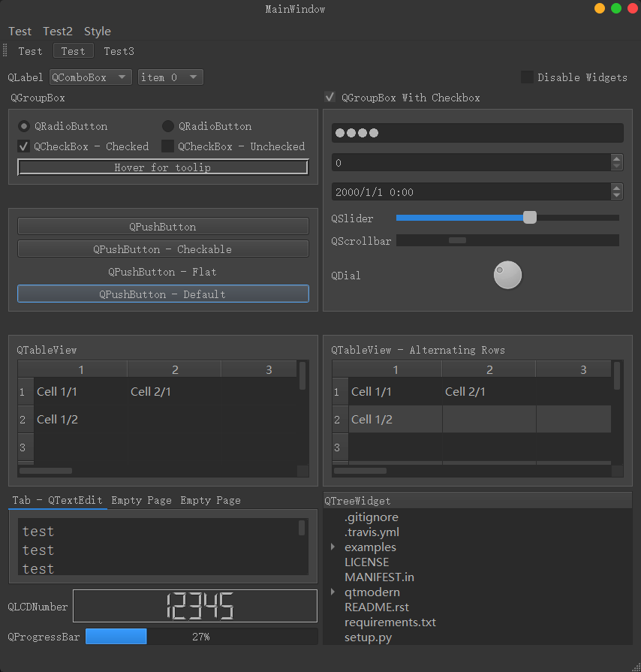Select the second unselected QRadioButton

(168, 126)
